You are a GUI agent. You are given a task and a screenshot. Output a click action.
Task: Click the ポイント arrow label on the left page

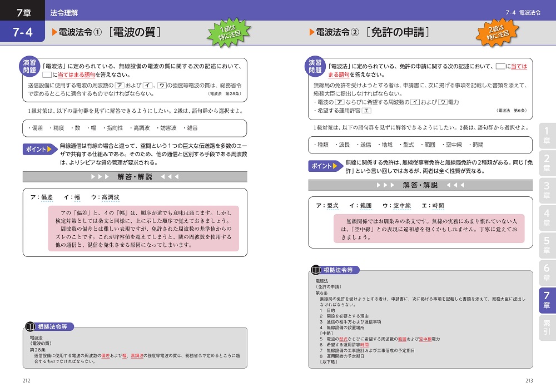click(40, 149)
